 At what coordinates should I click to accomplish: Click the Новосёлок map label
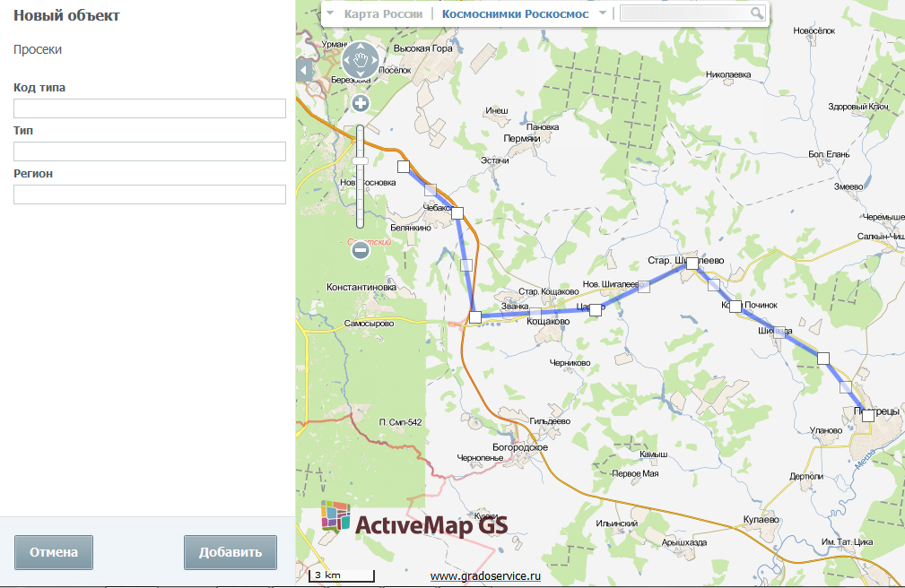pyautogui.click(x=814, y=30)
